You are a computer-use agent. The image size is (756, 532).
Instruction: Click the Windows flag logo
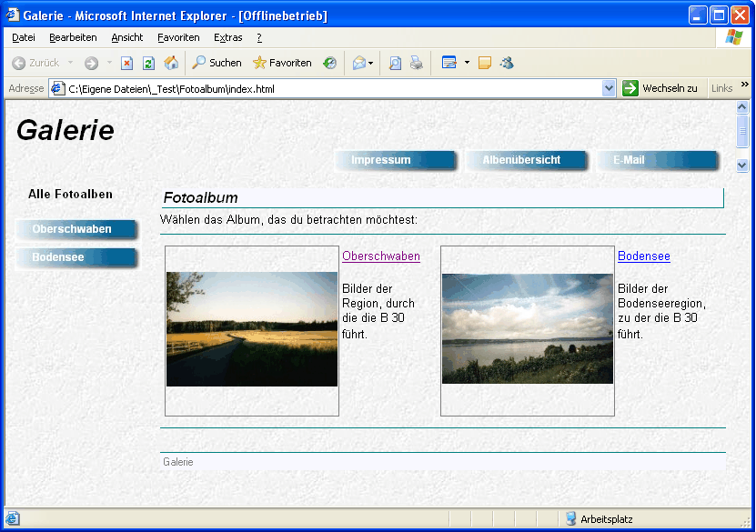(734, 37)
